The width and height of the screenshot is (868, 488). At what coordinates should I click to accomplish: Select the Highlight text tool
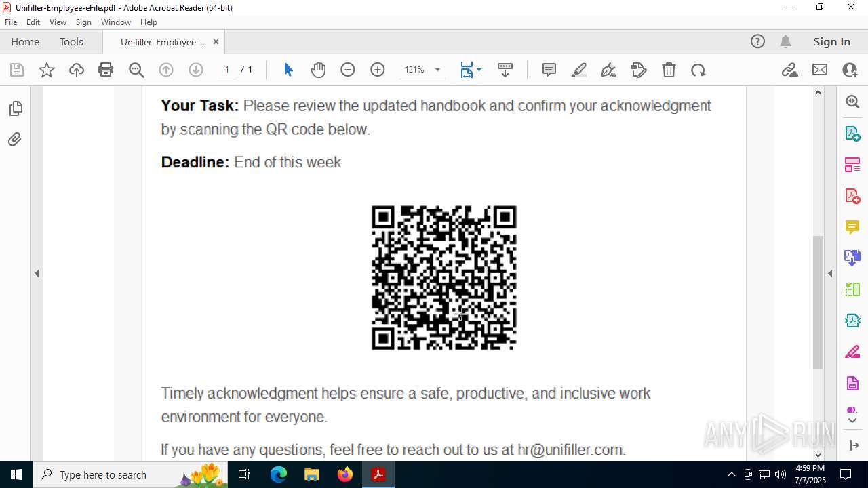click(579, 70)
